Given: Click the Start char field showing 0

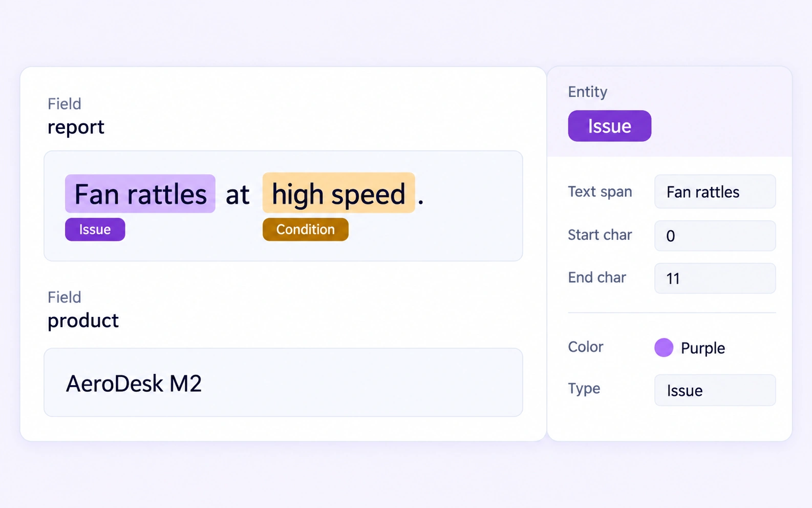Looking at the screenshot, I should (715, 236).
